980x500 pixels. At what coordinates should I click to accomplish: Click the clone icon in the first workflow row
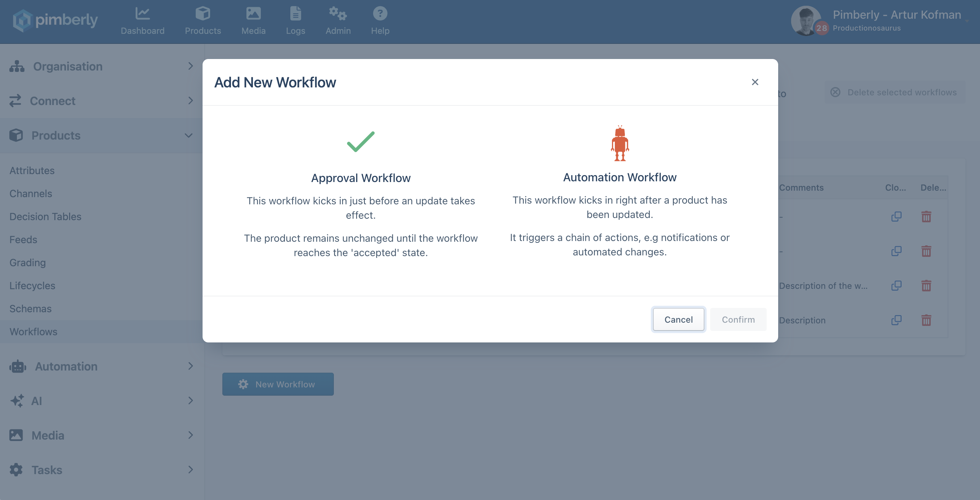coord(896,217)
